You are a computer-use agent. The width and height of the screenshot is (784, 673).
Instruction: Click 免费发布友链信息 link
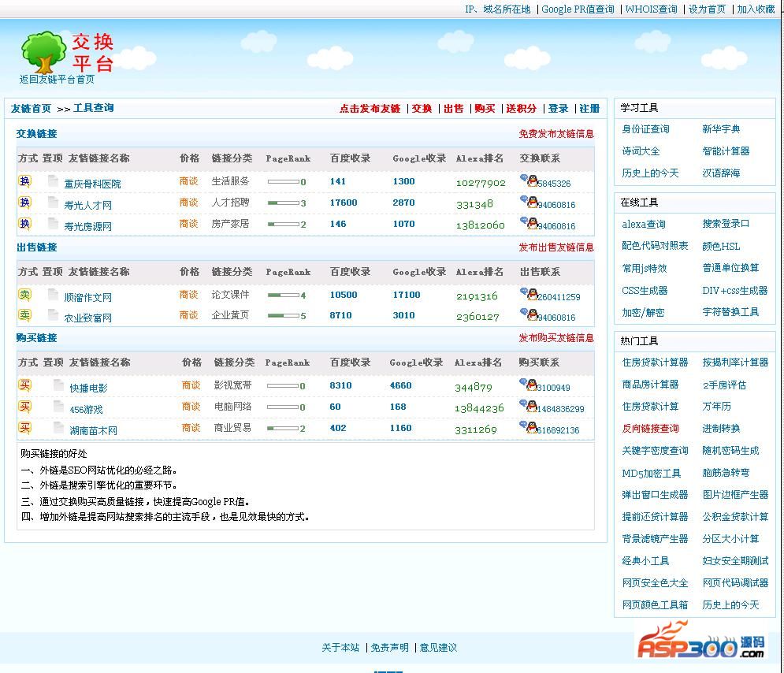pyautogui.click(x=556, y=133)
